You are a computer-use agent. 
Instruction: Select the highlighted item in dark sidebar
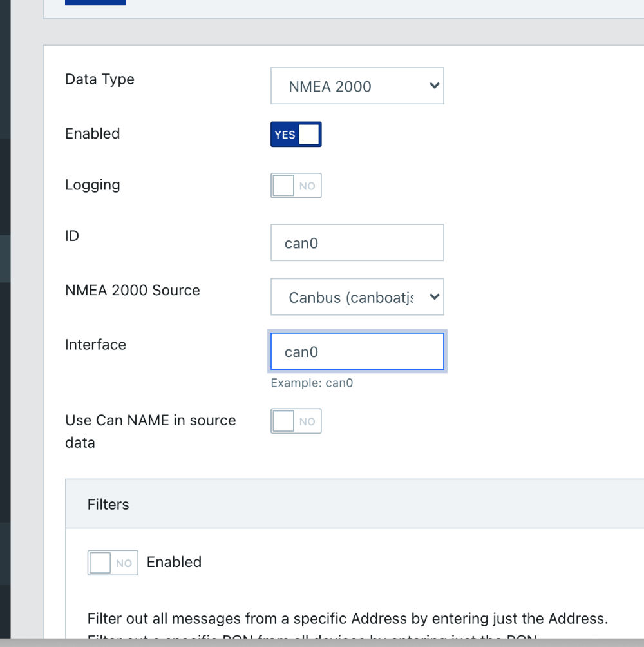[5, 258]
